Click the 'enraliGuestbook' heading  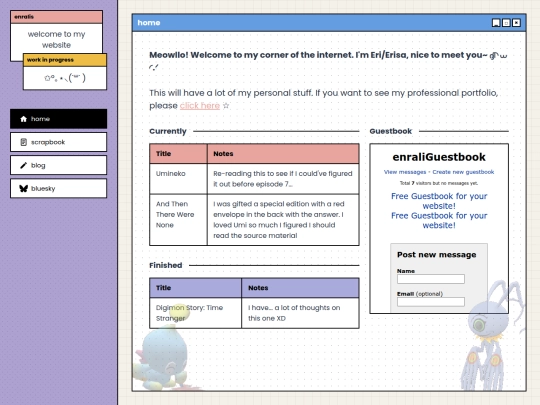(x=439, y=157)
